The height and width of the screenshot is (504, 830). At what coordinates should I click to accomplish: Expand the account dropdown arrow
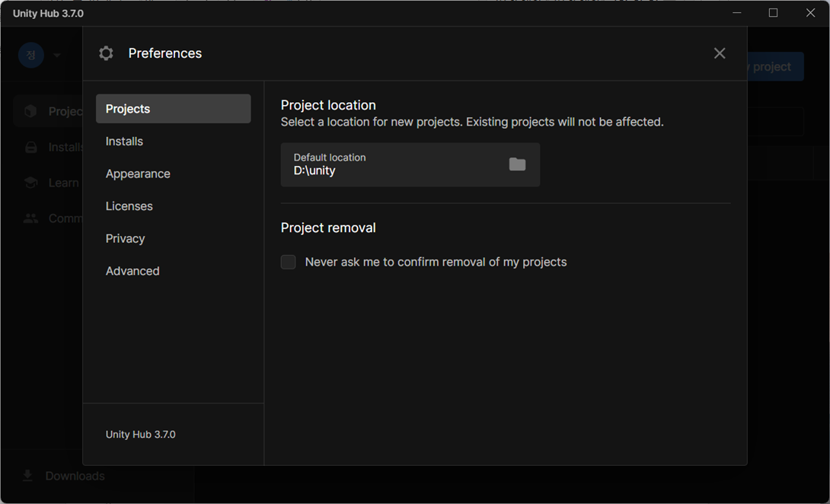[57, 55]
